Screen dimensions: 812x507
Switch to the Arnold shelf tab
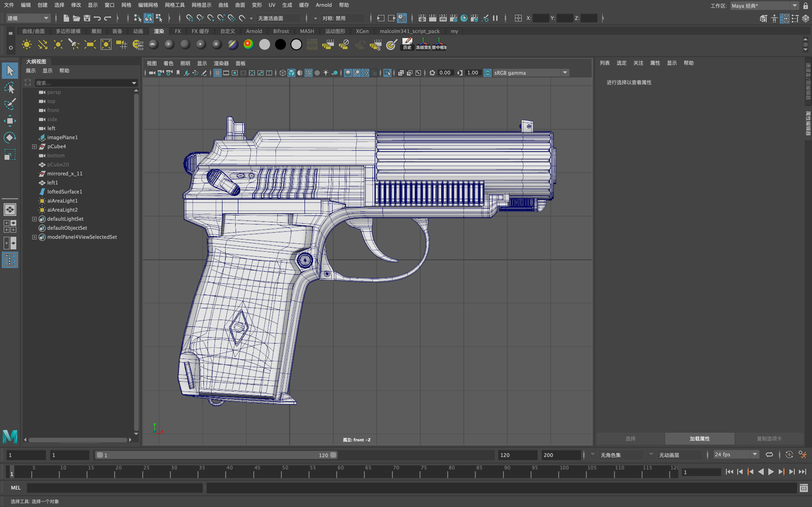254,31
